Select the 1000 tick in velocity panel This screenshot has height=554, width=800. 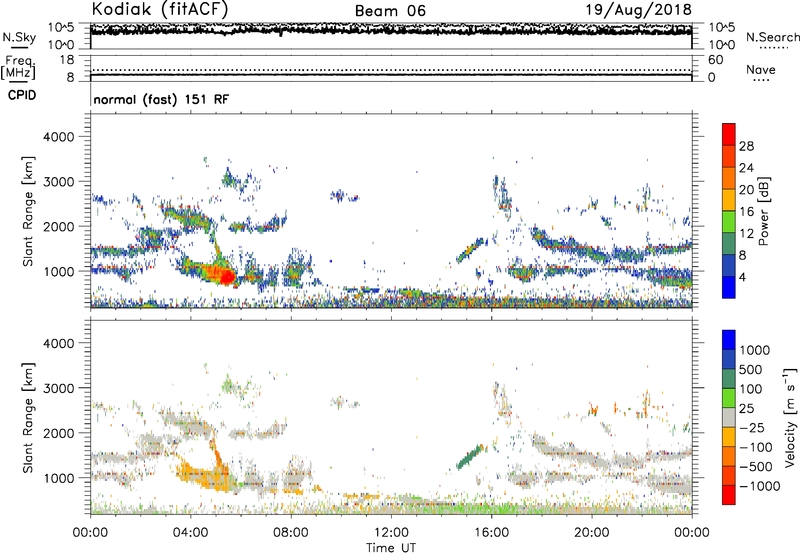(59, 478)
